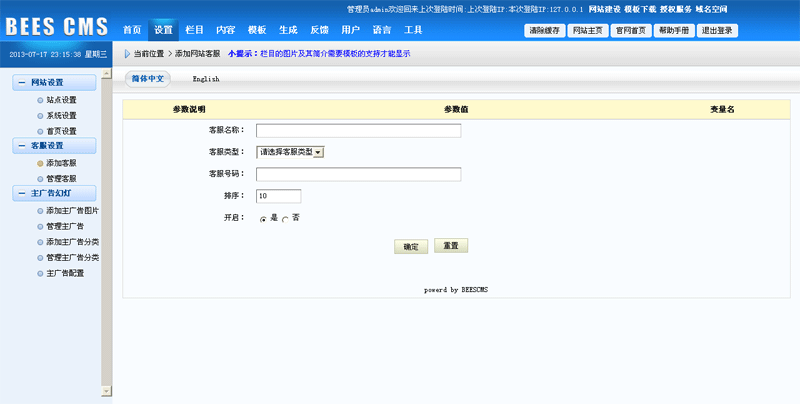Screen dimensions: 800x404
Task: Open 站点设置 in the sidebar
Action: 61,100
